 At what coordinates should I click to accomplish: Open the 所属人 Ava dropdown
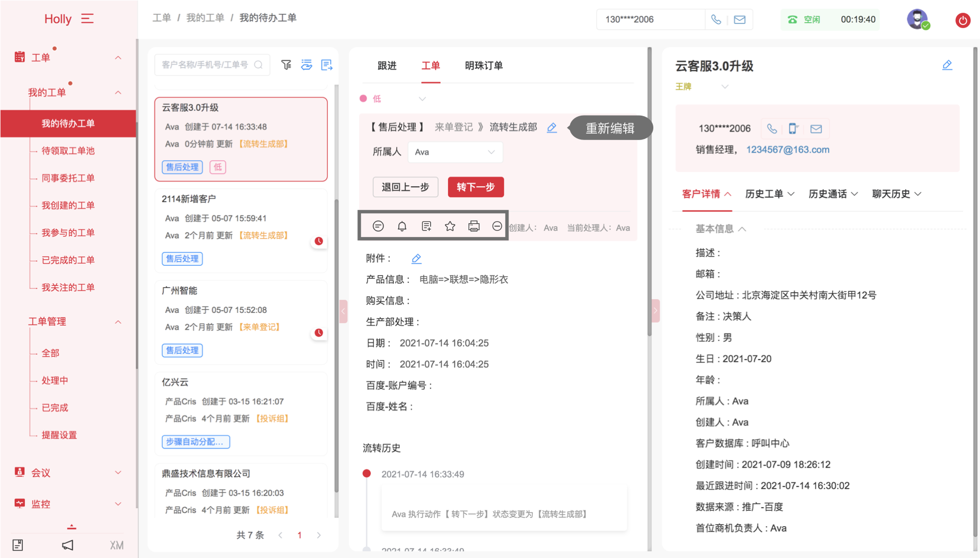pyautogui.click(x=454, y=152)
